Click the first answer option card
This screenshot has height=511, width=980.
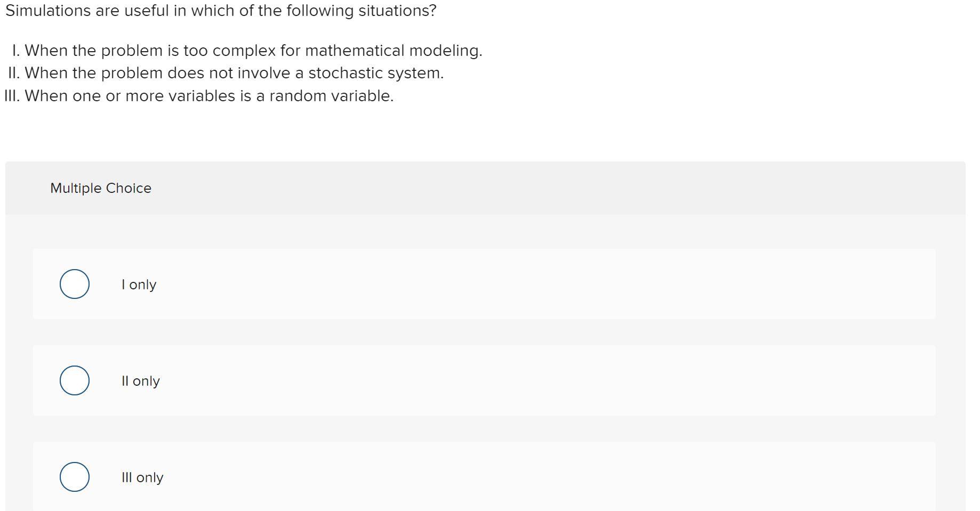484,284
